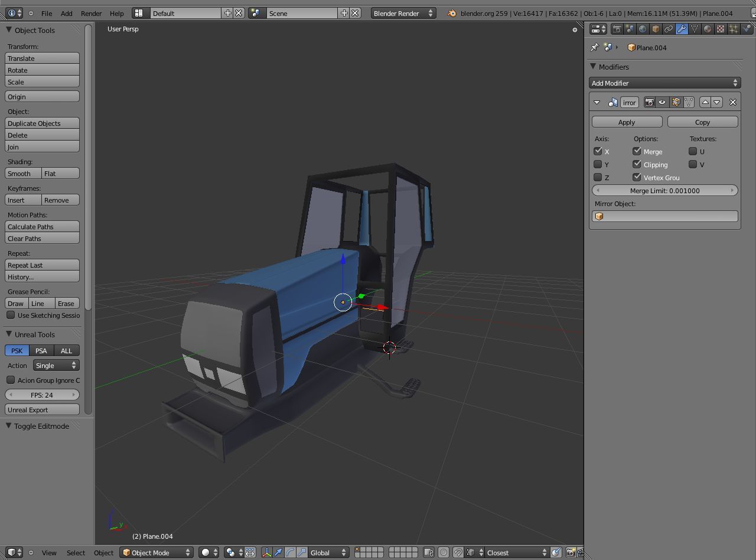Open the Render properties tab
This screenshot has height=560, width=756.
617,29
